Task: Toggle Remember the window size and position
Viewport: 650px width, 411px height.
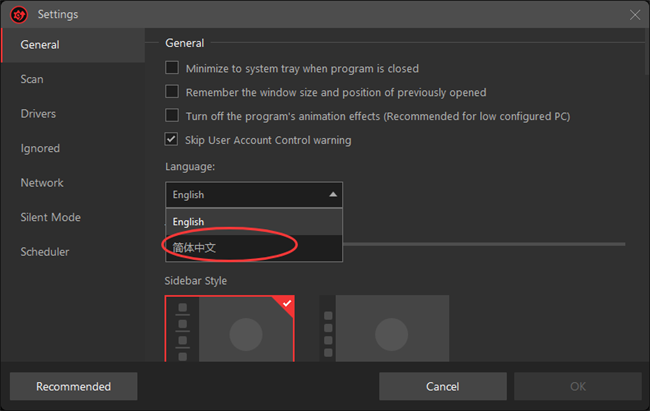Action: coord(172,92)
